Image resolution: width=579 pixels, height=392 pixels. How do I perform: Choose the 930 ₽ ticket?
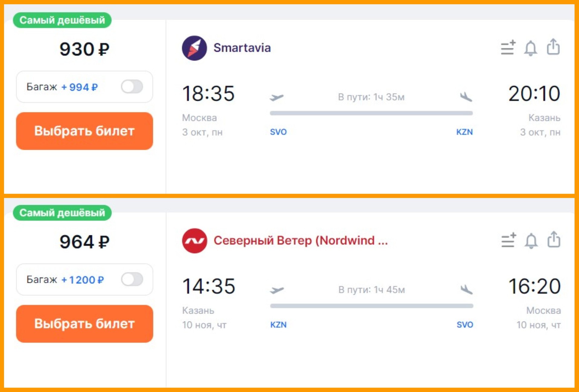point(84,131)
